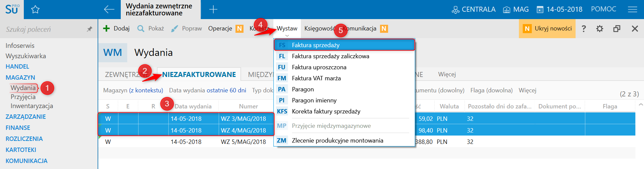This screenshot has height=169, width=644.
Task: Expand the KARTOTEKI sidebar section
Action: click(21, 150)
